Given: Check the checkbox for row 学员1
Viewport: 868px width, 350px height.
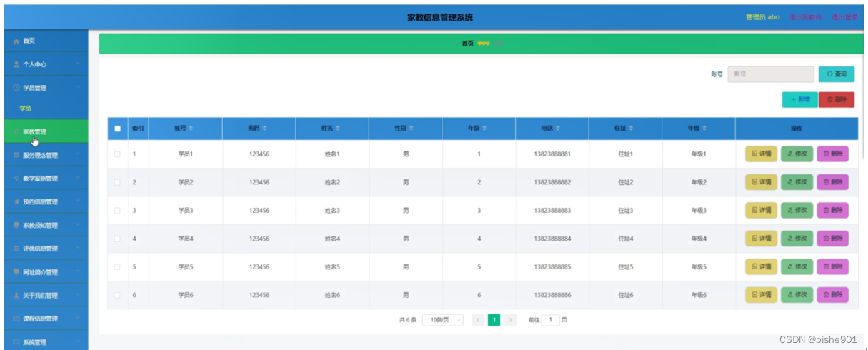Looking at the screenshot, I should tap(118, 154).
